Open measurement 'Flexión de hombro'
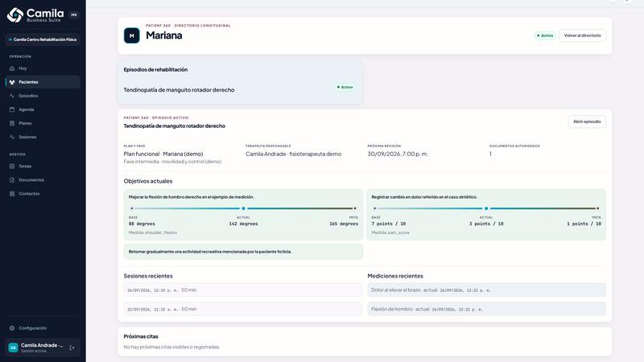This screenshot has height=362, width=644. tap(487, 309)
